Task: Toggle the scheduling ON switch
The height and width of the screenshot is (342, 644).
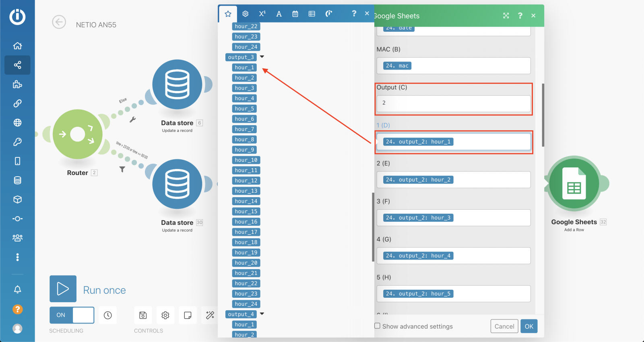Action: pos(72,315)
